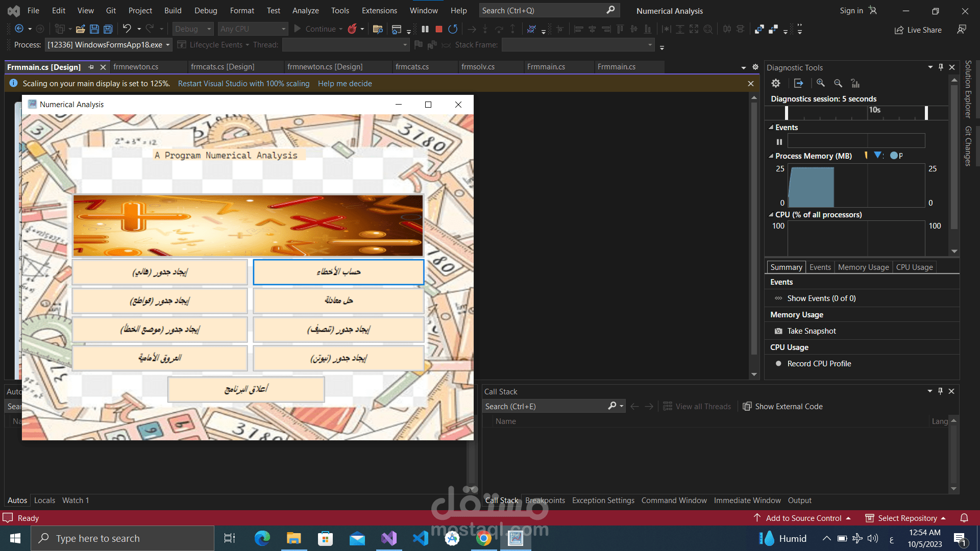This screenshot has width=980, height=551.
Task: Click Show Events (0 of 0) link
Action: pos(821,298)
